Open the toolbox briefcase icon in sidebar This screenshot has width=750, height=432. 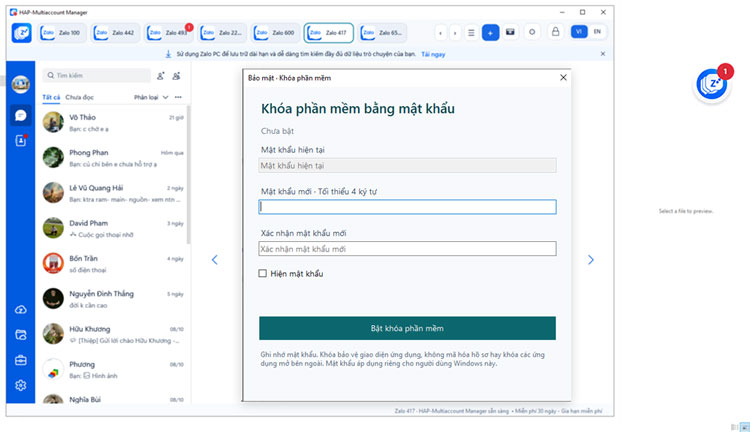coord(21,360)
